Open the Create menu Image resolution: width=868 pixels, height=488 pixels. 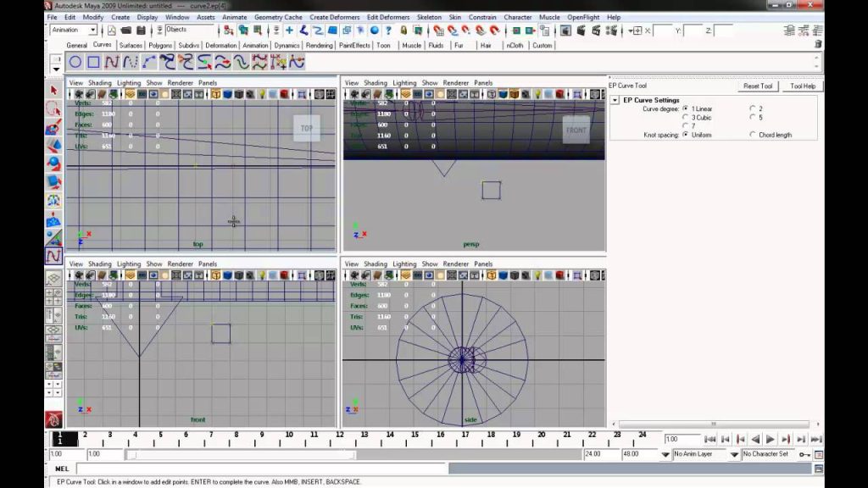click(x=120, y=17)
